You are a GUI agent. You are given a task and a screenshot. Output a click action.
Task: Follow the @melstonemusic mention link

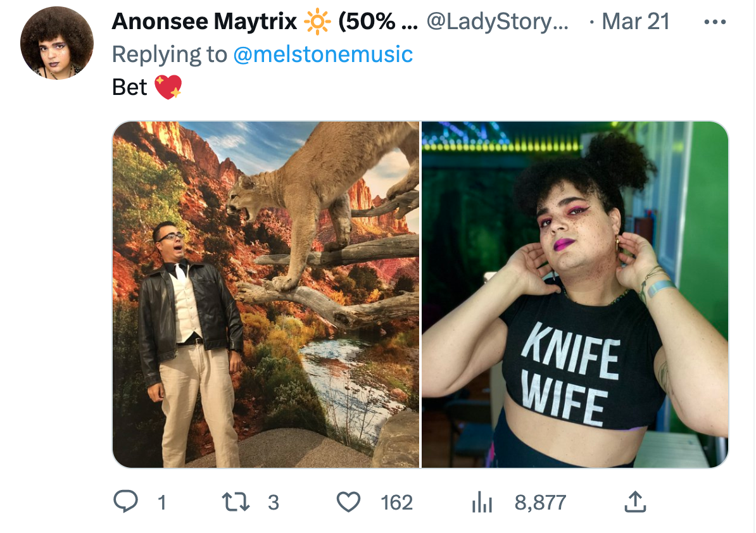click(323, 54)
